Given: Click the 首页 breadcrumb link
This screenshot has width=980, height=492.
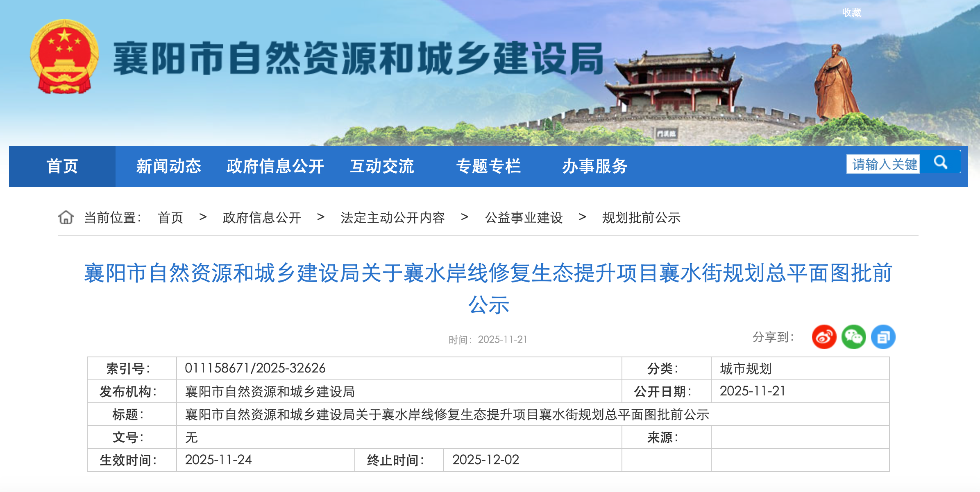Looking at the screenshot, I should coord(170,217).
